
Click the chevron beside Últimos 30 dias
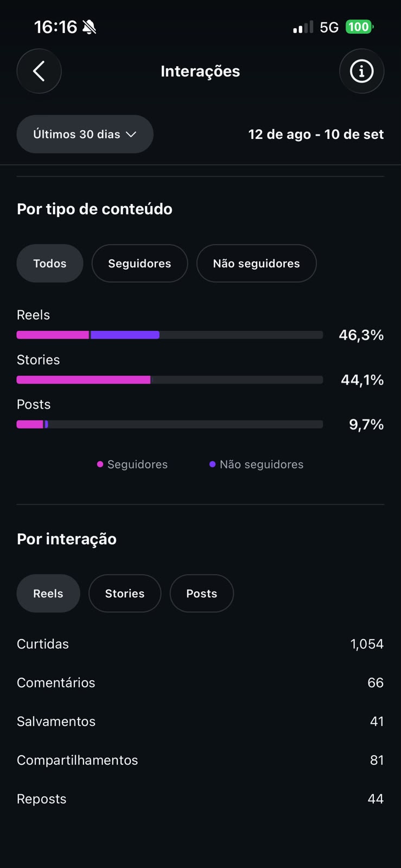[131, 135]
